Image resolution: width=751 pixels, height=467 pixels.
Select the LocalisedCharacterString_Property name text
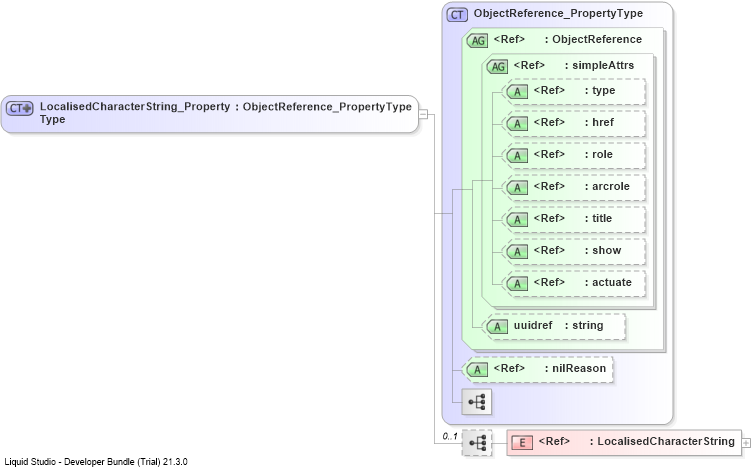(135, 107)
